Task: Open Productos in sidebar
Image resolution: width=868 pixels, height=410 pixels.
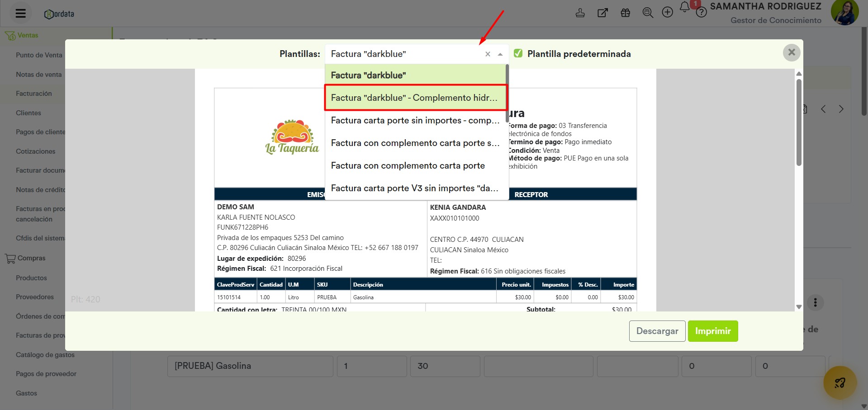Action: tap(31, 278)
